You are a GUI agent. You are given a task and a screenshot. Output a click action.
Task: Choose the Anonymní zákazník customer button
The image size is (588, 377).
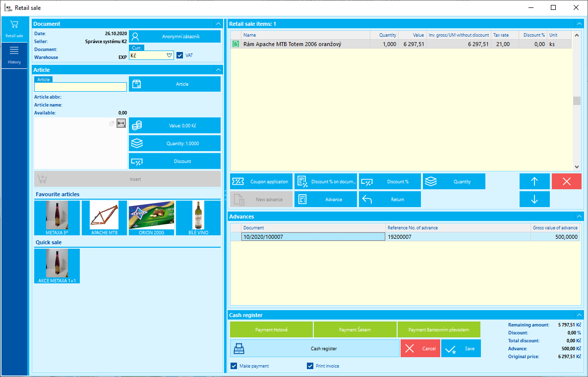(175, 36)
